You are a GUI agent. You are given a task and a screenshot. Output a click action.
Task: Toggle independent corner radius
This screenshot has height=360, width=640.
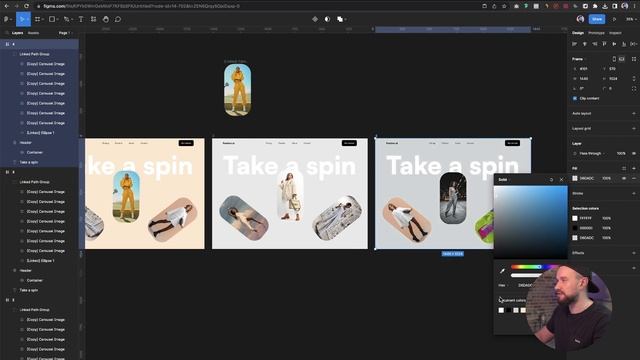[x=634, y=89]
